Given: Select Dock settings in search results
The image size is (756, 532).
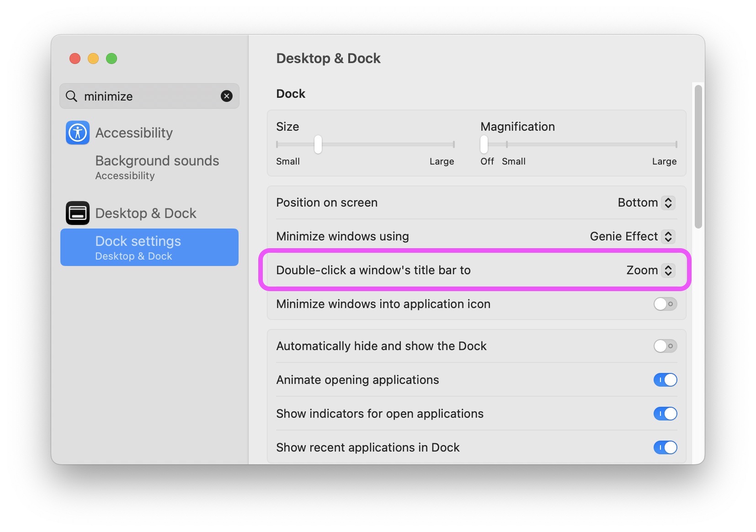Looking at the screenshot, I should coord(149,247).
